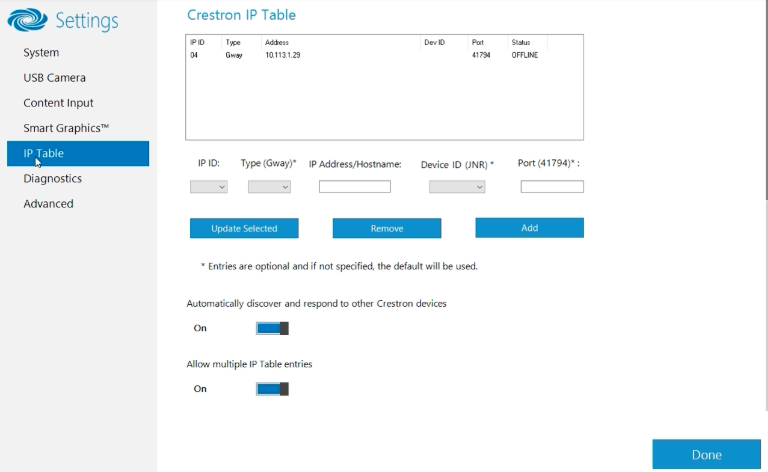Image resolution: width=768 pixels, height=472 pixels.
Task: Click the Dev ID column header
Action: coord(434,43)
